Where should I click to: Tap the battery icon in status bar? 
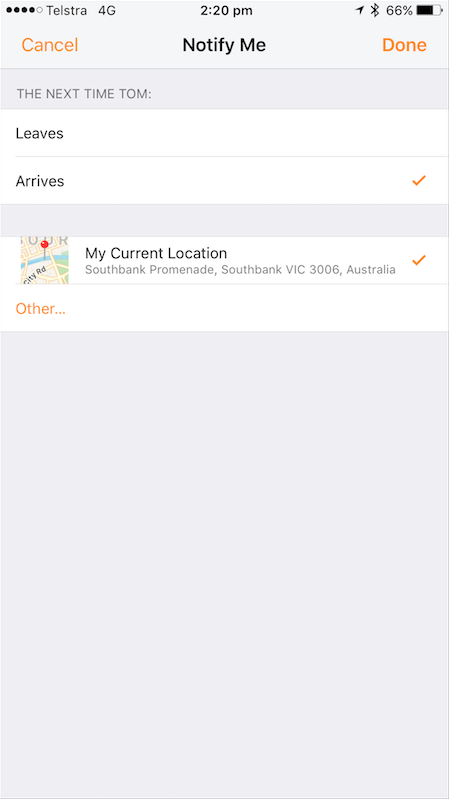pos(428,10)
